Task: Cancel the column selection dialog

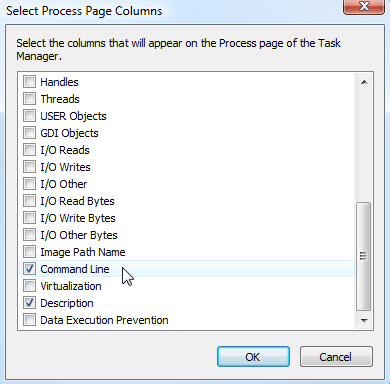Action: click(336, 357)
